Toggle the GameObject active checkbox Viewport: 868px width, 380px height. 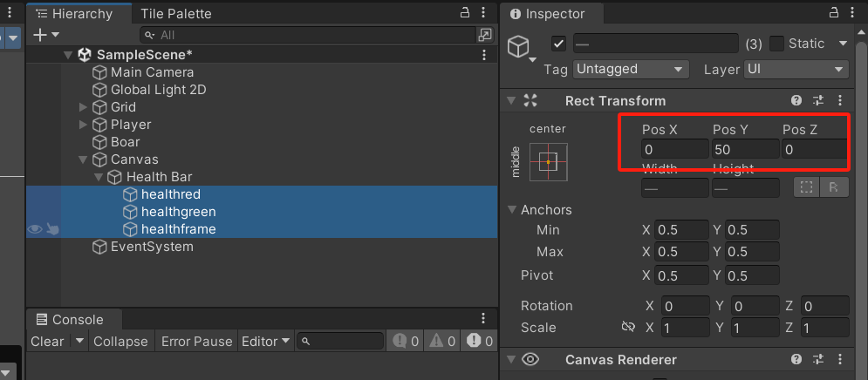tap(559, 44)
